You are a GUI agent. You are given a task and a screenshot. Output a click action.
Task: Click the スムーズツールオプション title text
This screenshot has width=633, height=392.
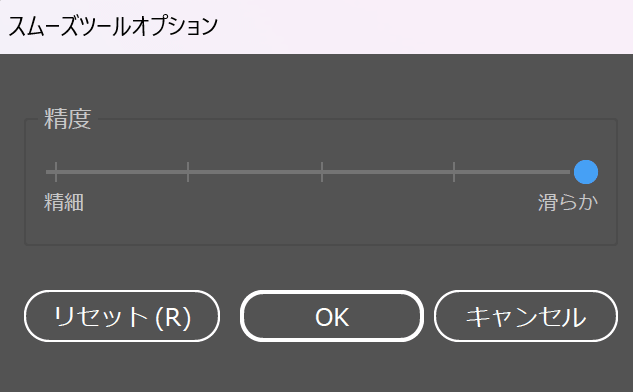[113, 27]
